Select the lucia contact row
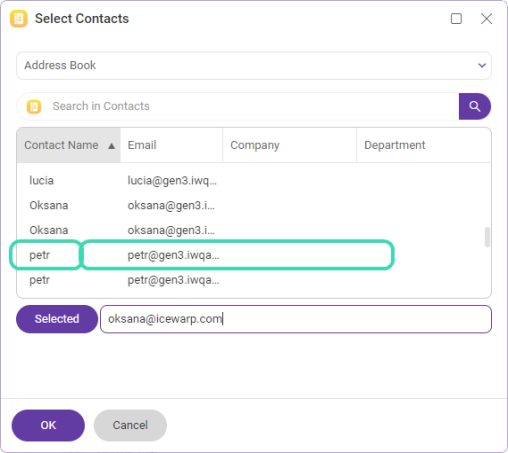The width and height of the screenshot is (508, 453). pyautogui.click(x=250, y=180)
